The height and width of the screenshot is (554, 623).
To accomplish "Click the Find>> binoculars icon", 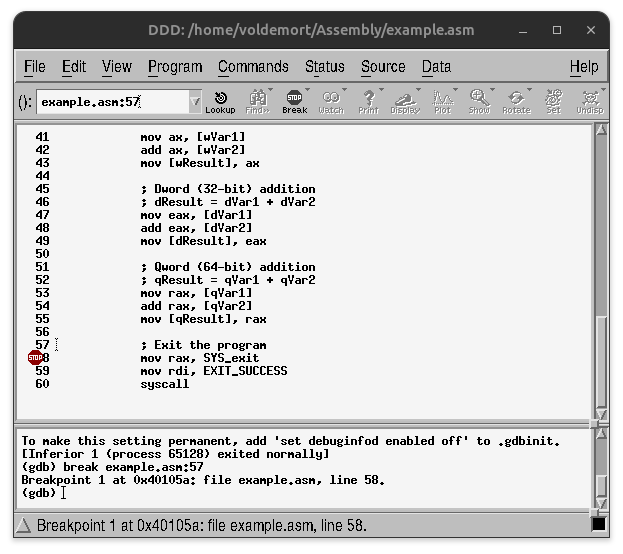I will click(258, 102).
